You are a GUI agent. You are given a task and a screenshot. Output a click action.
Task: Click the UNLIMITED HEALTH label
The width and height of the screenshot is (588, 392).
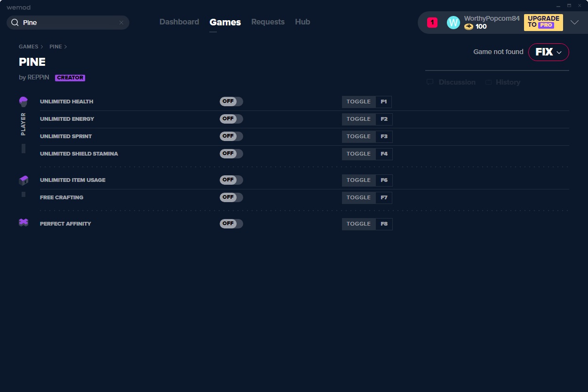tap(66, 102)
